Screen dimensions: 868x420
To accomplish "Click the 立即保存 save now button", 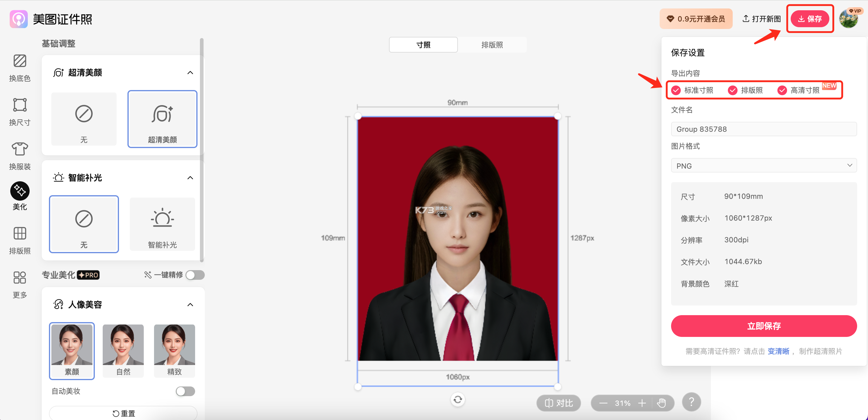I will pos(764,326).
